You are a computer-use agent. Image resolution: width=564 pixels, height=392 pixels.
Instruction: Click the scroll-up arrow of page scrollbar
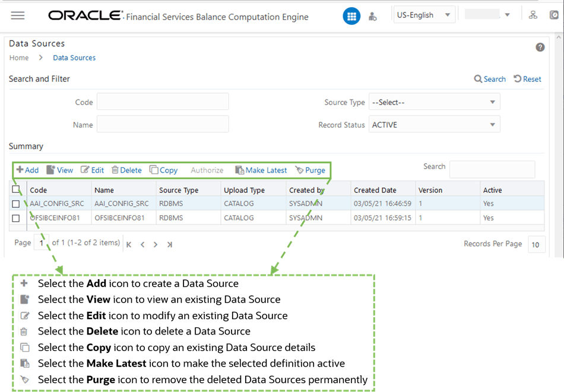pos(559,37)
